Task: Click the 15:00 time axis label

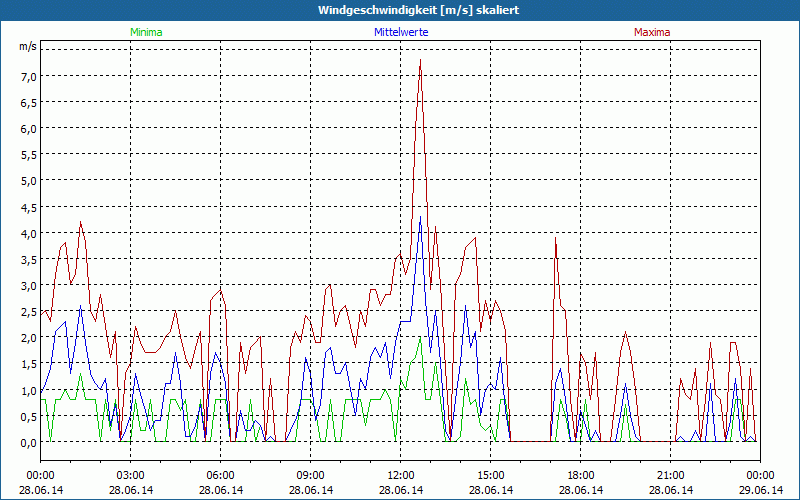Action: (x=490, y=476)
